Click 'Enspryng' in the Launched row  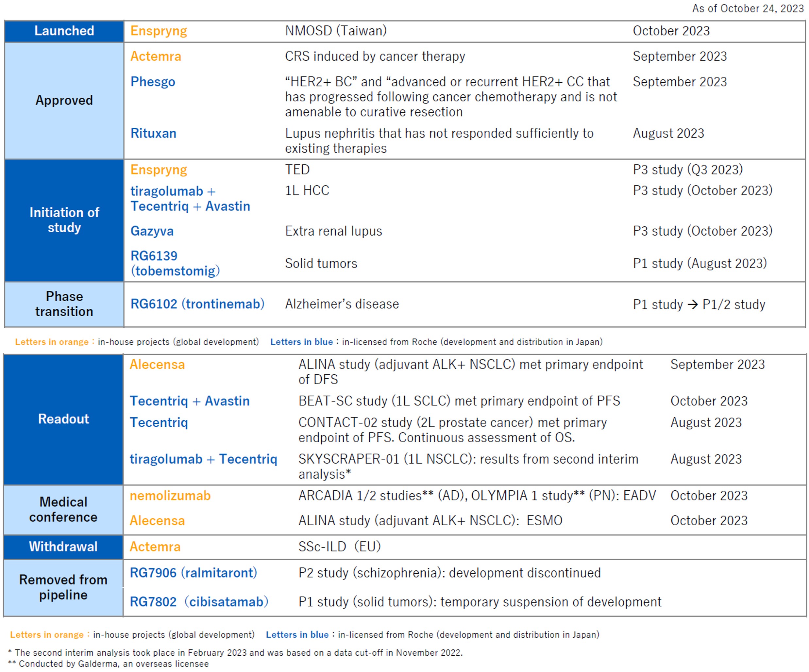159,31
